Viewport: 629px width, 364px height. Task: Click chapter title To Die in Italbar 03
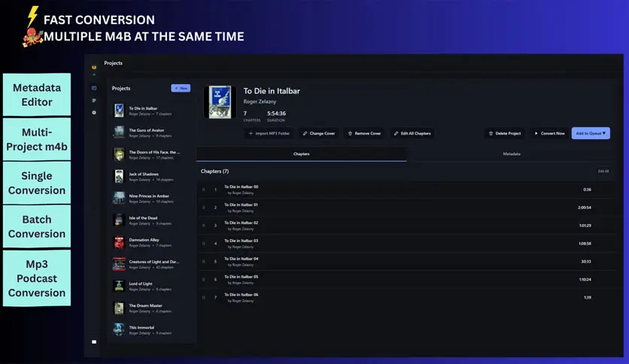[x=241, y=241]
